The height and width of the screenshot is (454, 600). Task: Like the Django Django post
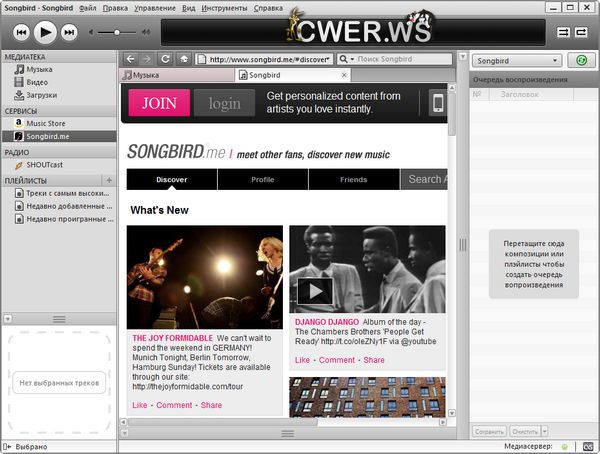click(x=302, y=360)
